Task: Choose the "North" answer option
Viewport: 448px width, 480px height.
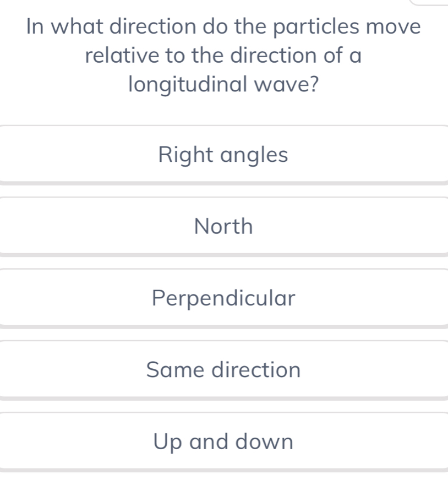Action: point(223,226)
